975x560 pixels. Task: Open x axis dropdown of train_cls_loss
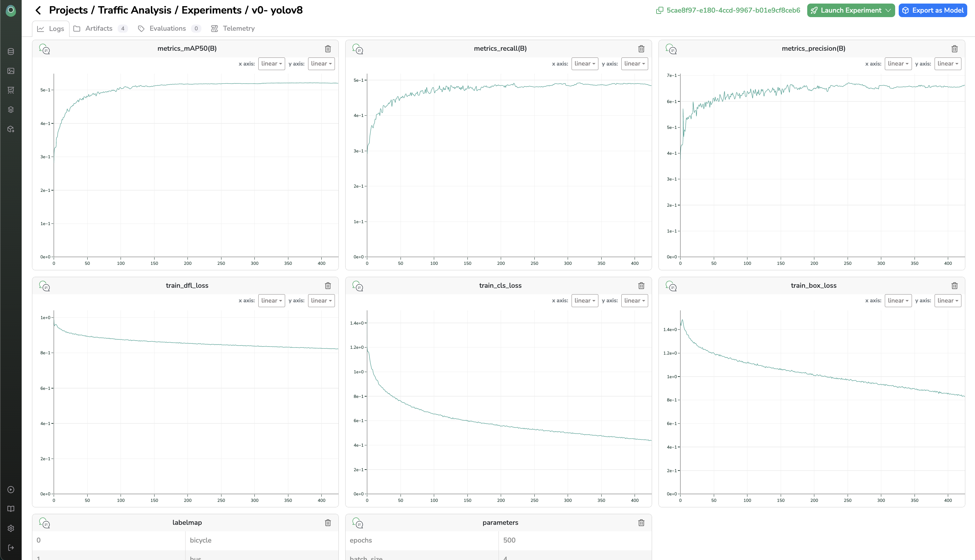(x=584, y=301)
